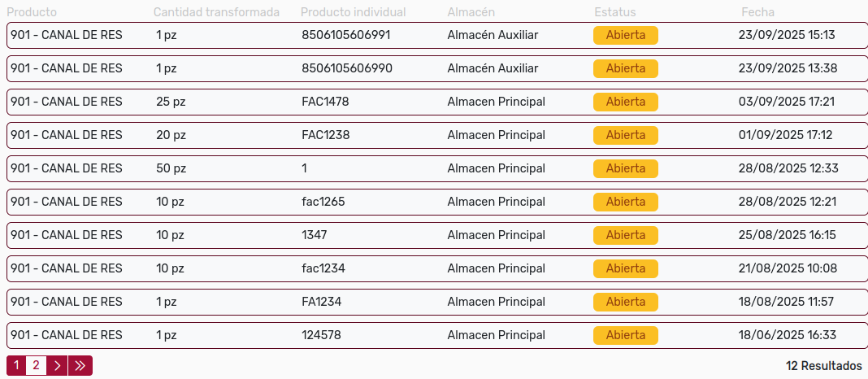Click the Almacén column header
This screenshot has height=379, width=868.
(x=471, y=12)
